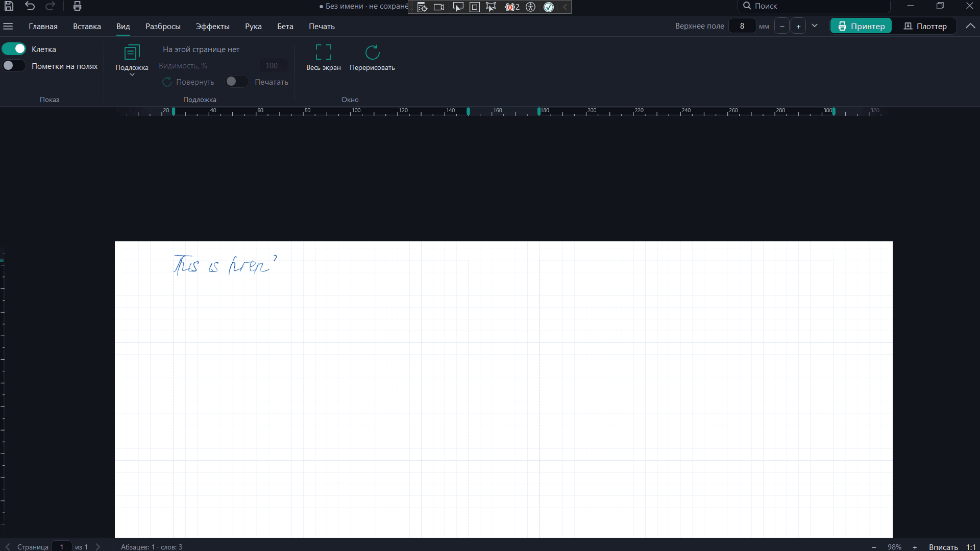The width and height of the screenshot is (980, 551).
Task: Click the ruler marker near 145
Action: (x=468, y=111)
